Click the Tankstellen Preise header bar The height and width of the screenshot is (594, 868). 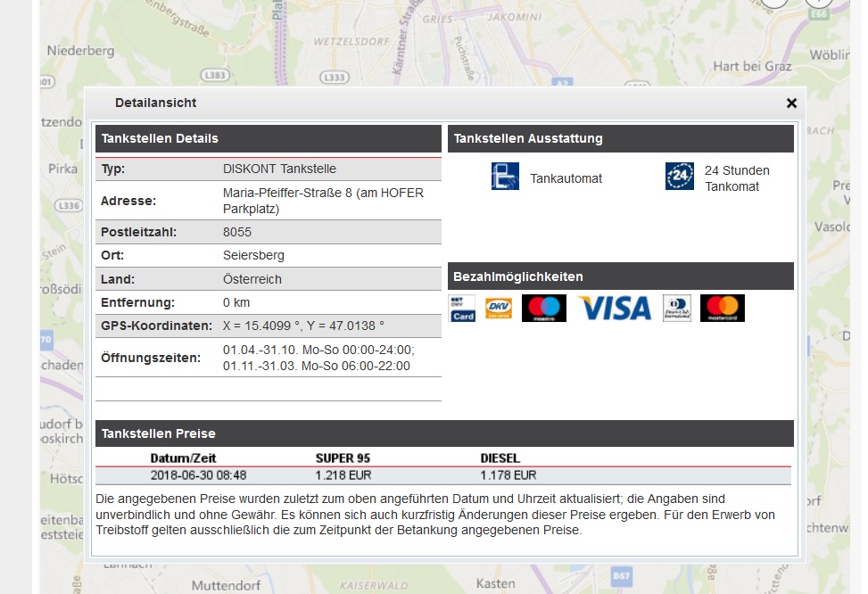click(444, 433)
